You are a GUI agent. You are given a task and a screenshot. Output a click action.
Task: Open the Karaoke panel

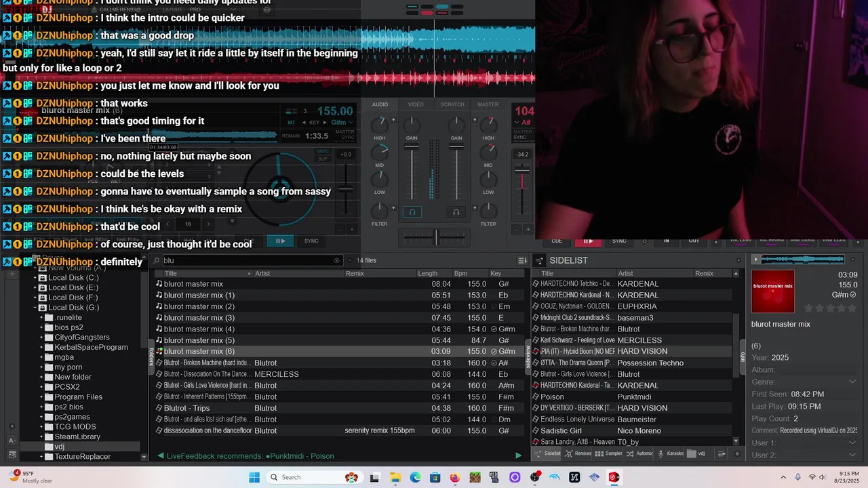point(671,453)
